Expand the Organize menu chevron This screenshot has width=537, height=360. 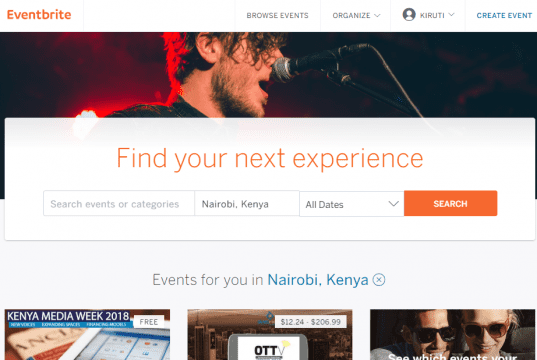[377, 15]
